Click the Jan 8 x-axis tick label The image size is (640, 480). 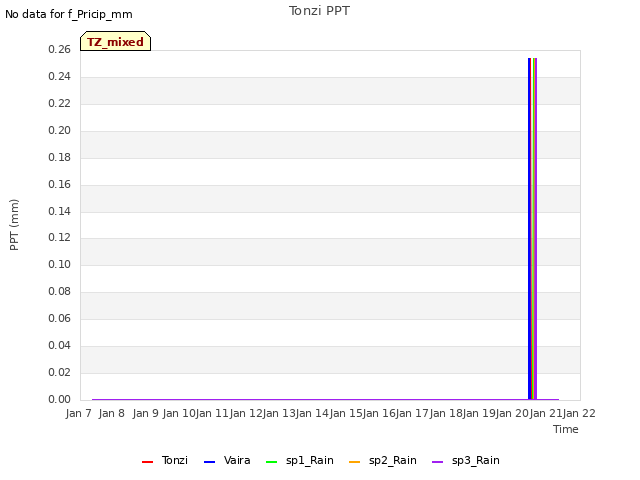pos(111,413)
